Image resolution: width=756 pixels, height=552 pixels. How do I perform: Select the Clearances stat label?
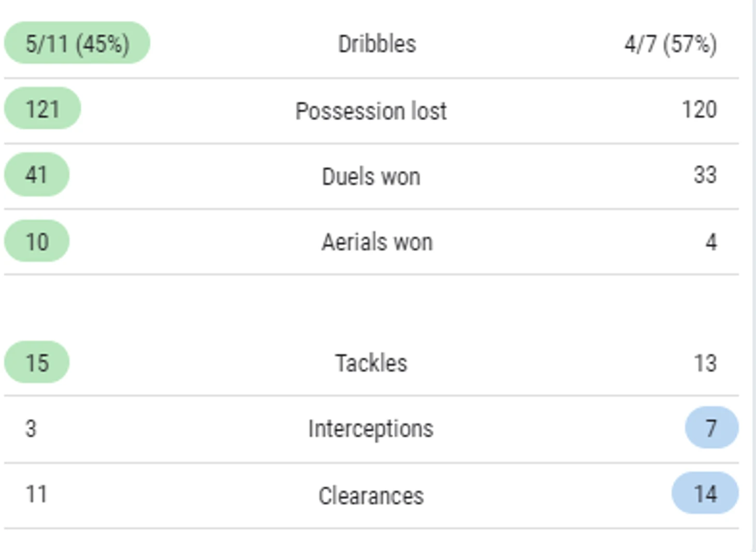[x=371, y=496]
